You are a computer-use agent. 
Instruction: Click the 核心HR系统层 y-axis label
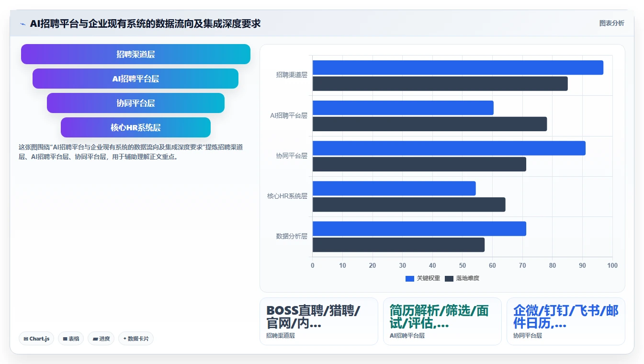pos(287,196)
